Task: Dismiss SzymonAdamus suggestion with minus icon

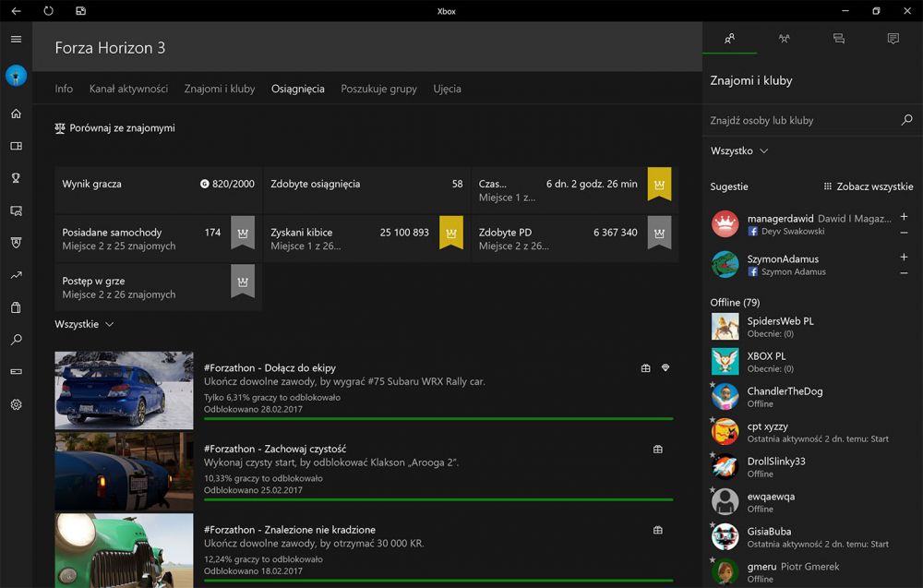Action: coord(904,273)
